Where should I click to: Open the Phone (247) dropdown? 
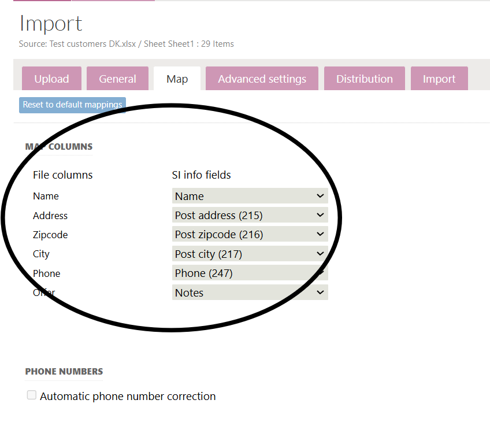click(x=250, y=273)
